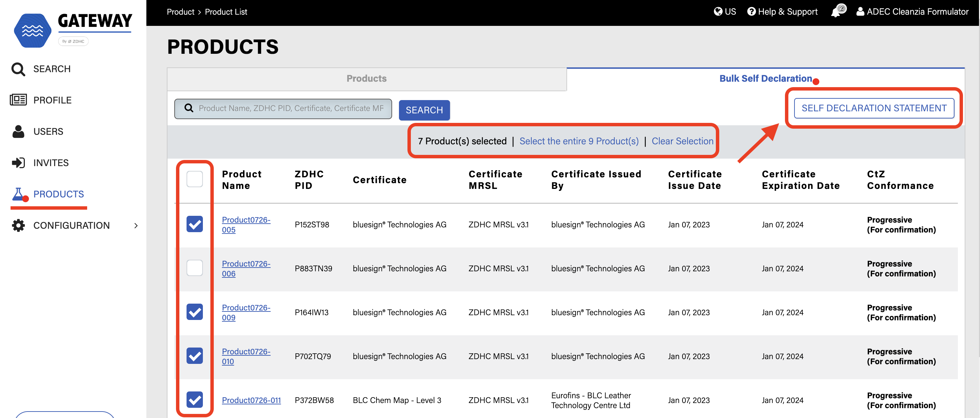Screen dimensions: 980x418
Task: Toggle the select-all header checkbox
Action: point(194,179)
